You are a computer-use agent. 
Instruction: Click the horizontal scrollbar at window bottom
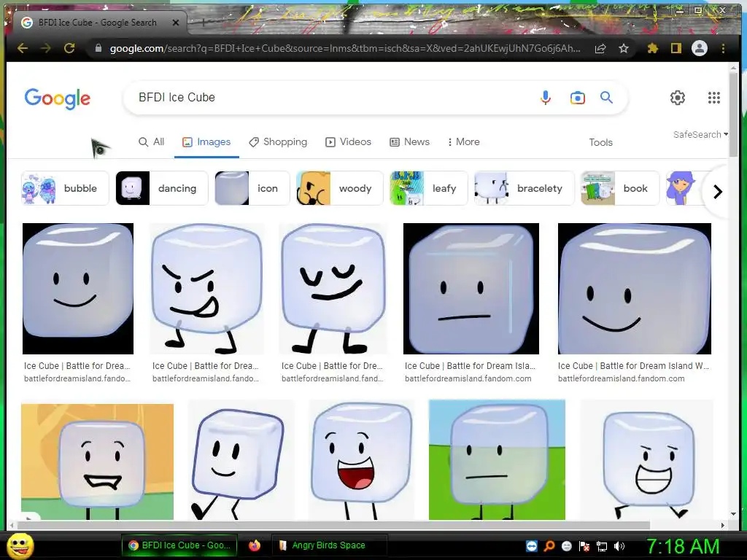point(333,525)
